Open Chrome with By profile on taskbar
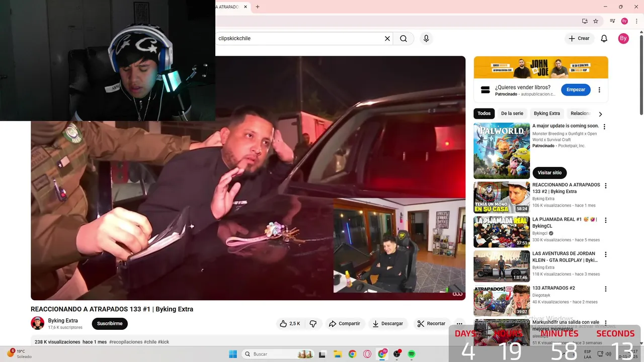Viewport: 644px width, 362px height. [x=382, y=354]
